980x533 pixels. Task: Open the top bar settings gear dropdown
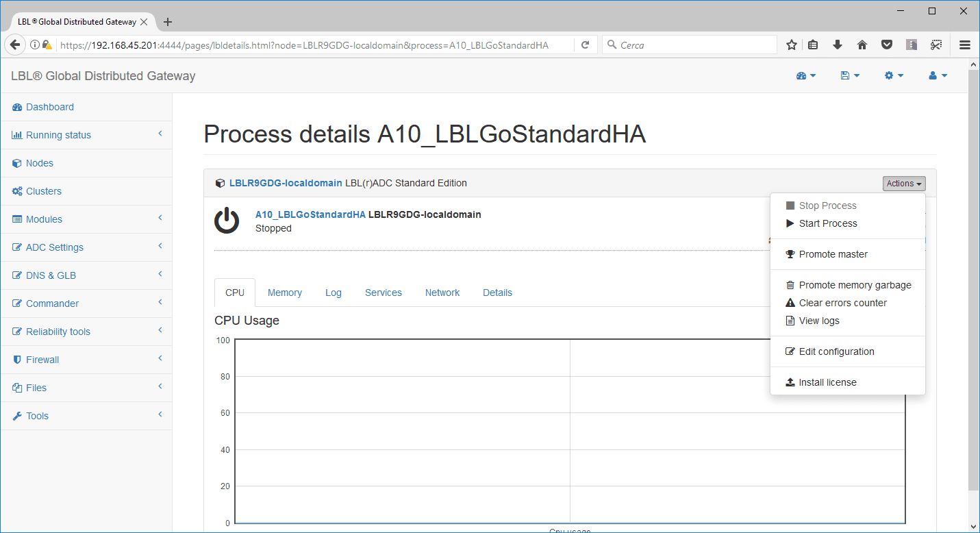pos(894,76)
